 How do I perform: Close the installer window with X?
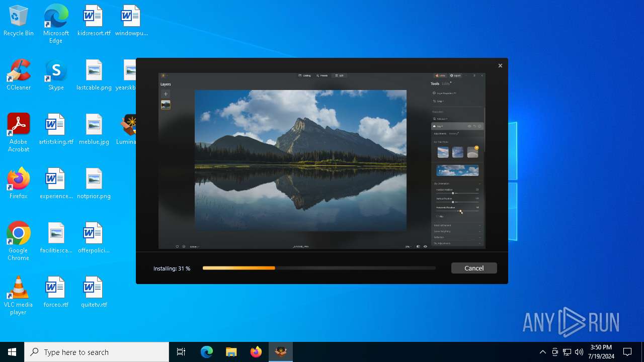tap(500, 65)
